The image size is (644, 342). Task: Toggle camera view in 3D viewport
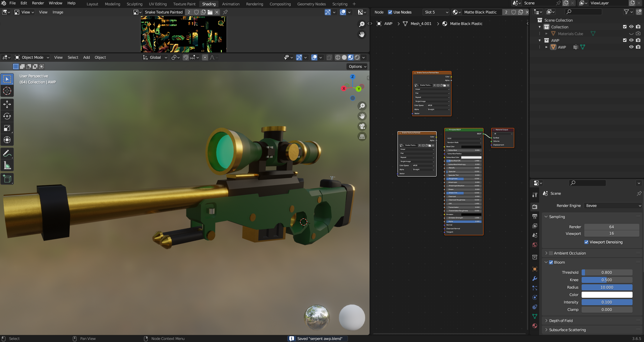click(x=362, y=126)
